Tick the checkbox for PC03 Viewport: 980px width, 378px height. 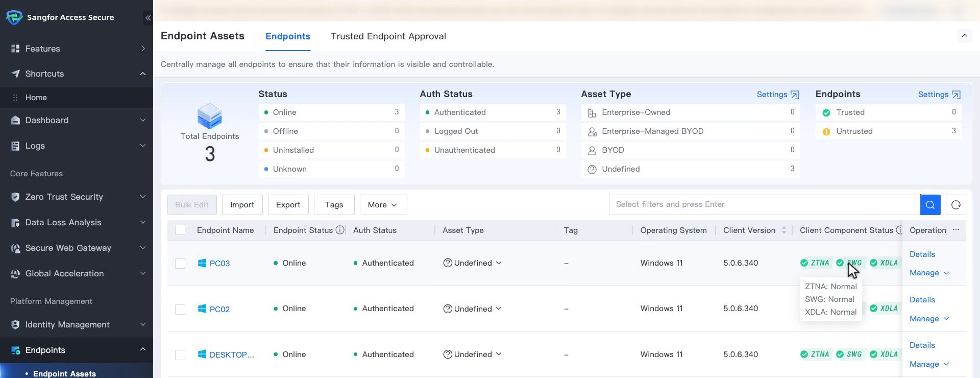[180, 264]
